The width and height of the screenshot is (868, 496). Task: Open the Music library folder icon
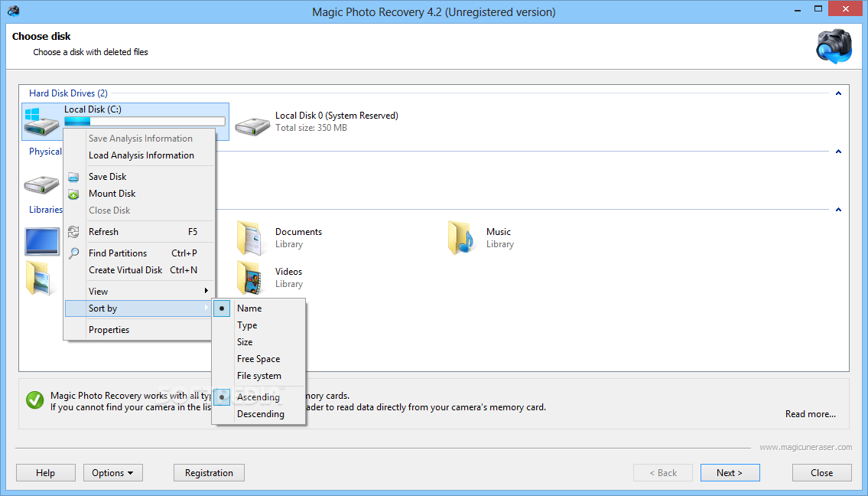tap(461, 238)
